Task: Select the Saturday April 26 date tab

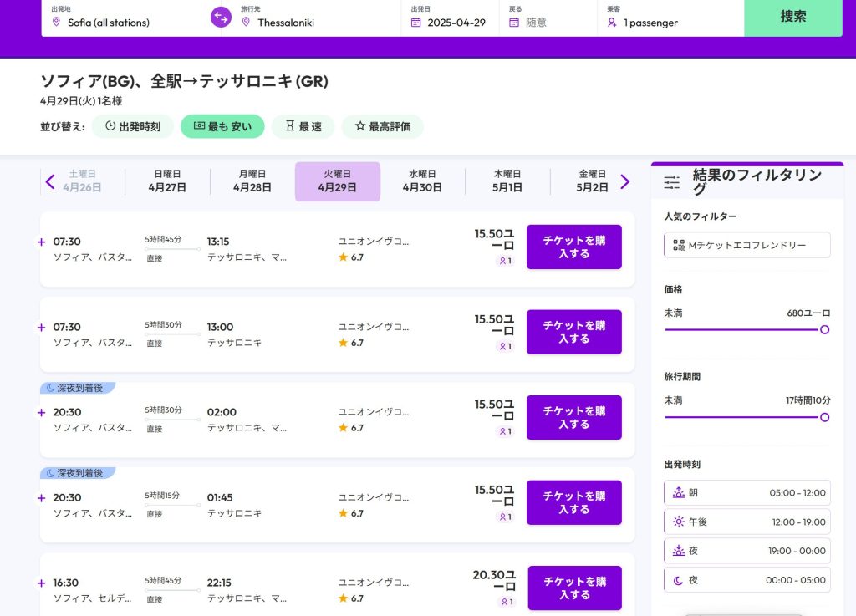Action: [x=82, y=181]
